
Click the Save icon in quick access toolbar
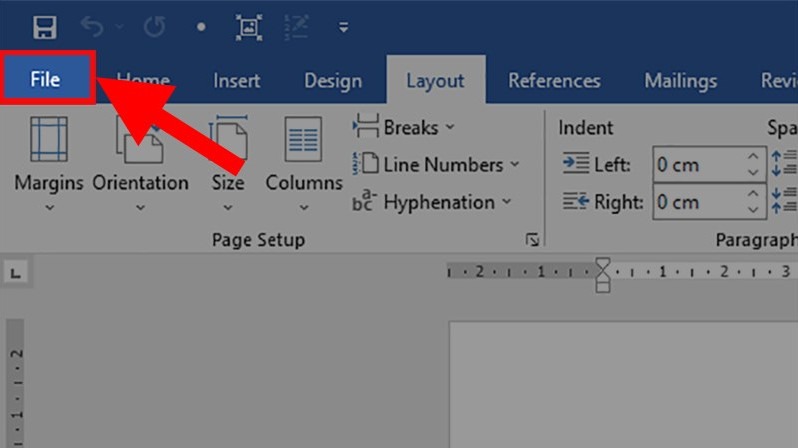point(43,27)
